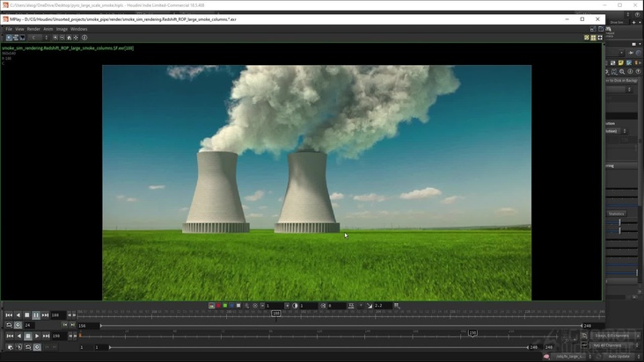Image resolution: width=644 pixels, height=362 pixels.
Task: Toggle Houdini playbar loop mode icon
Action: pos(28,347)
